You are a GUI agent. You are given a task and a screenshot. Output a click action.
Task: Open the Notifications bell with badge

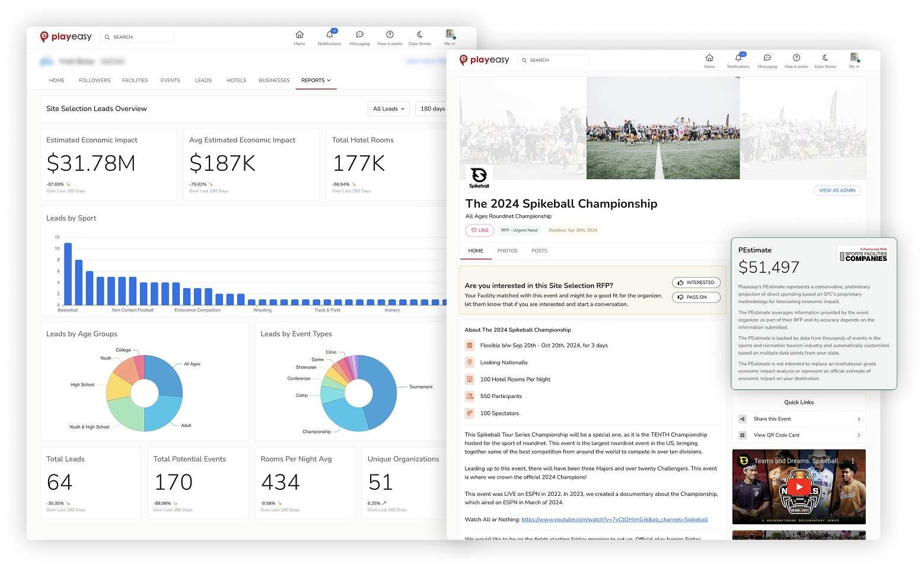pos(738,59)
